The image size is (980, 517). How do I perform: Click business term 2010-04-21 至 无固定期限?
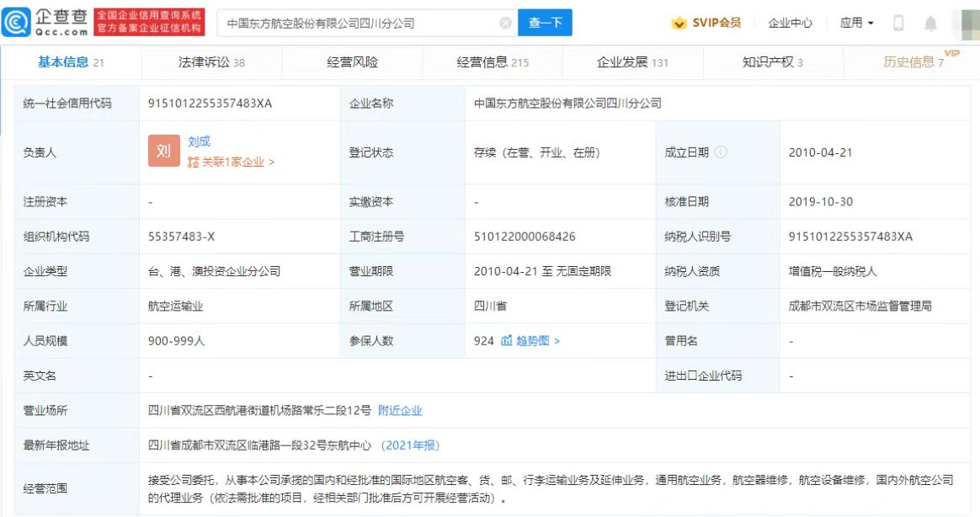click(542, 271)
